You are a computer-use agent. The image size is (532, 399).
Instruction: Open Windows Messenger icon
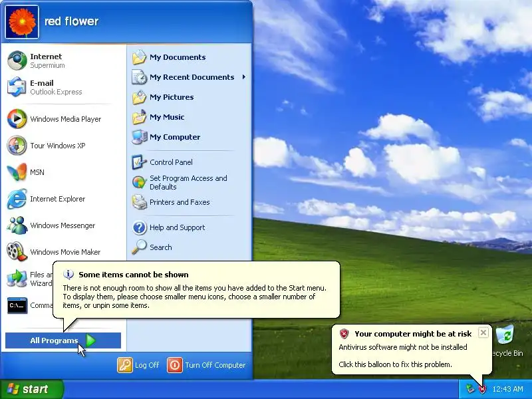click(x=17, y=225)
